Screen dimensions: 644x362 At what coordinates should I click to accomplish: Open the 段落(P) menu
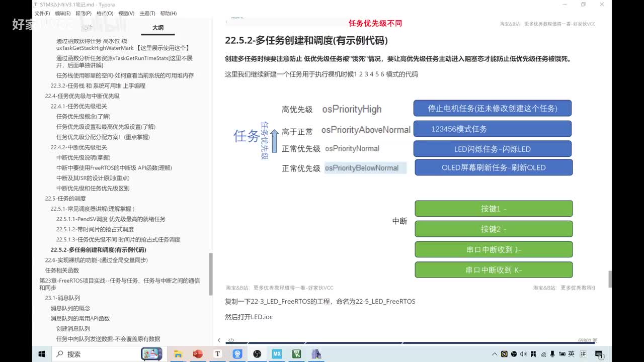click(84, 14)
